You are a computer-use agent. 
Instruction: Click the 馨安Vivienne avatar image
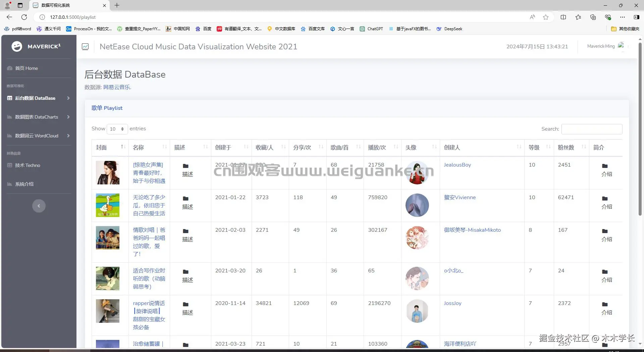[417, 205]
